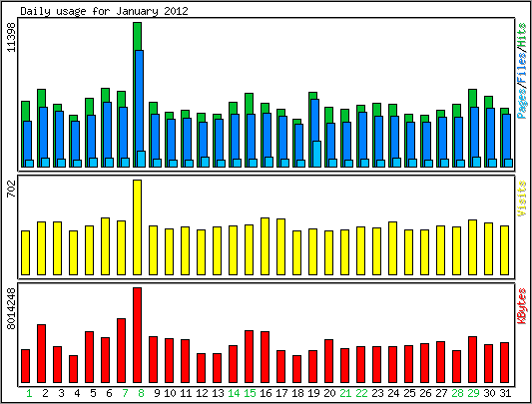Select the yellow Visits bar for day 8

point(137,227)
